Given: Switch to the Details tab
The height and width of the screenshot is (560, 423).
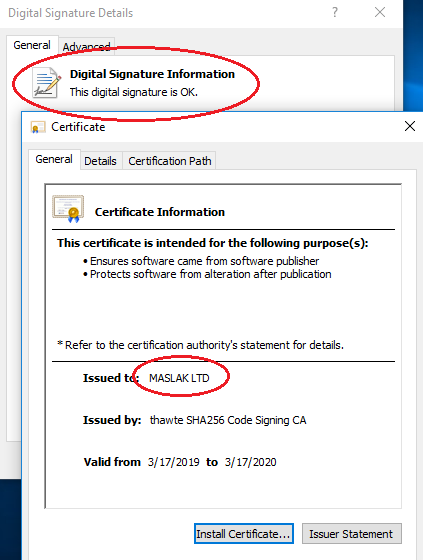Looking at the screenshot, I should click(x=100, y=161).
